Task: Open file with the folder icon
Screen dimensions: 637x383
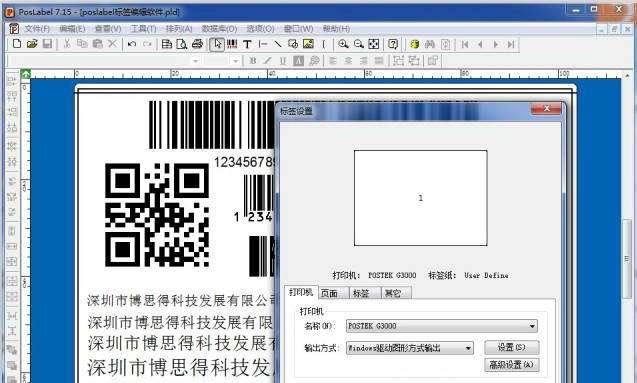Action: tap(32, 44)
